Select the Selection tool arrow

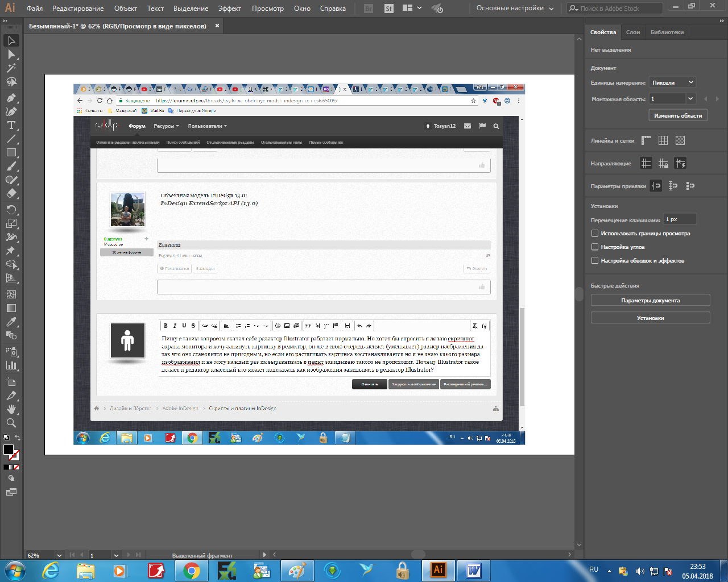(11, 40)
